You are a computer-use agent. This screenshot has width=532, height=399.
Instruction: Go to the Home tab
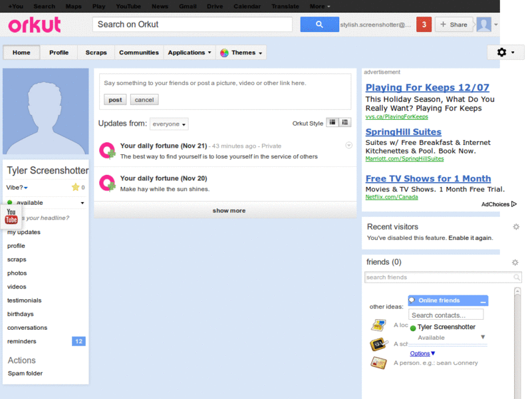tap(21, 53)
